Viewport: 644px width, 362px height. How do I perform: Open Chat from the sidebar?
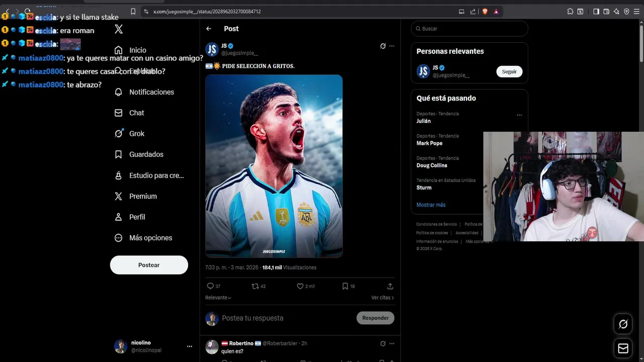[129, 113]
